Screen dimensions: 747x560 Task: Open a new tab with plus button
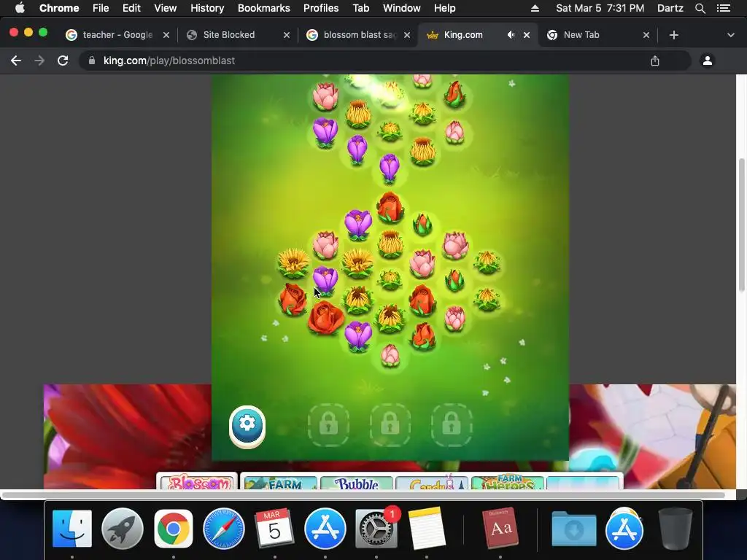coord(673,35)
